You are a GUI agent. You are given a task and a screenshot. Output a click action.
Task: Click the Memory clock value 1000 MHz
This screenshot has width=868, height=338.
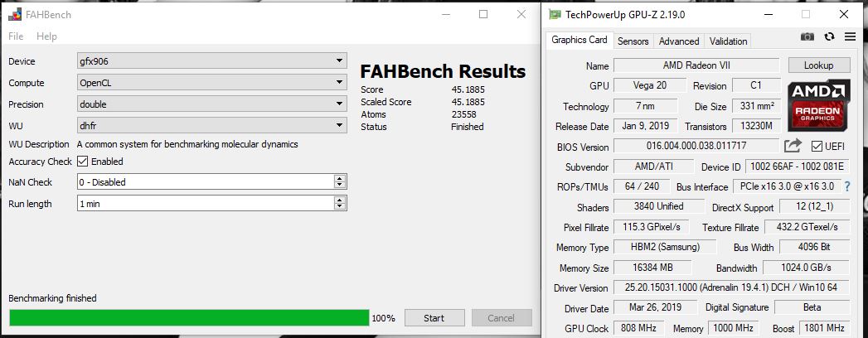[x=733, y=327]
